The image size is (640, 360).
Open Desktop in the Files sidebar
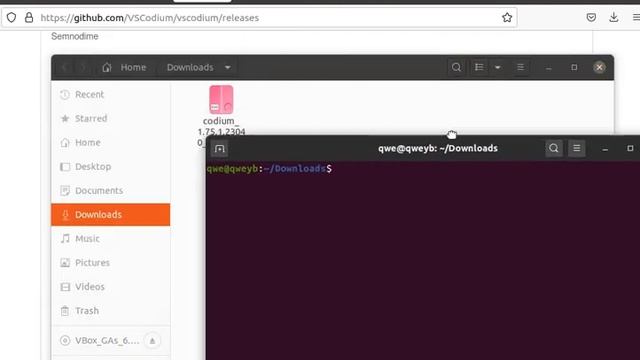click(x=111, y=167)
